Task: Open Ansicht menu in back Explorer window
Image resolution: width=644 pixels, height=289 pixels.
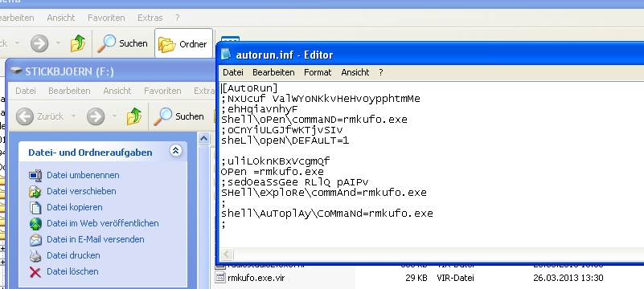Action: (x=61, y=18)
